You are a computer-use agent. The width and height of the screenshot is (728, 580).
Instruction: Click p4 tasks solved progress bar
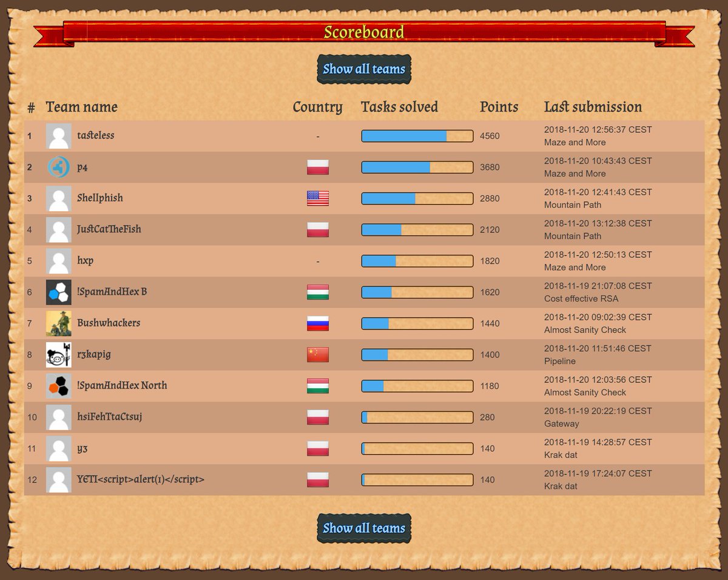[x=417, y=167]
